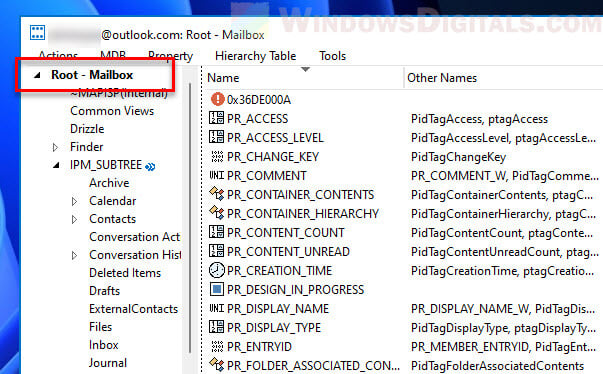
Task: Select the Calendar folder
Action: [x=113, y=201]
